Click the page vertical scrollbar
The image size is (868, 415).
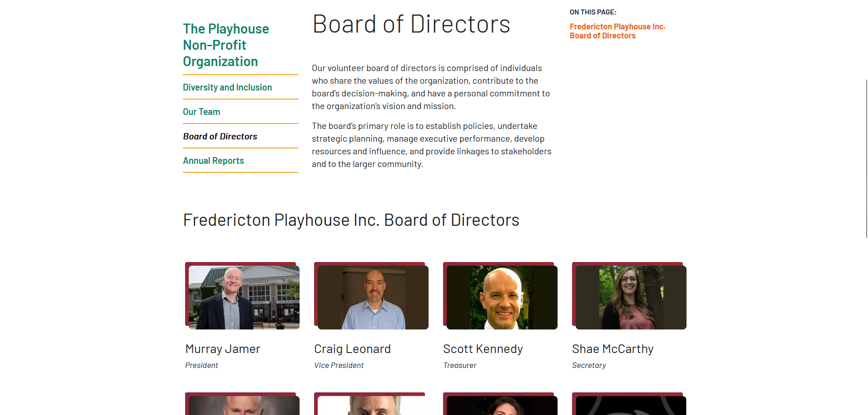click(x=866, y=158)
